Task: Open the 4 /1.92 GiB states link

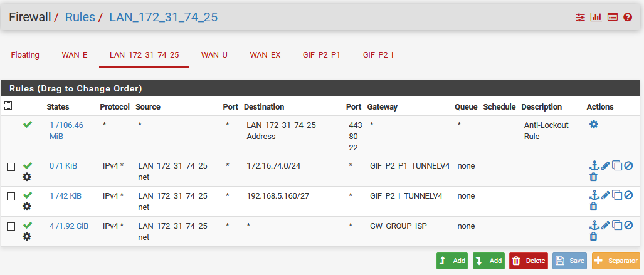Action: point(69,226)
